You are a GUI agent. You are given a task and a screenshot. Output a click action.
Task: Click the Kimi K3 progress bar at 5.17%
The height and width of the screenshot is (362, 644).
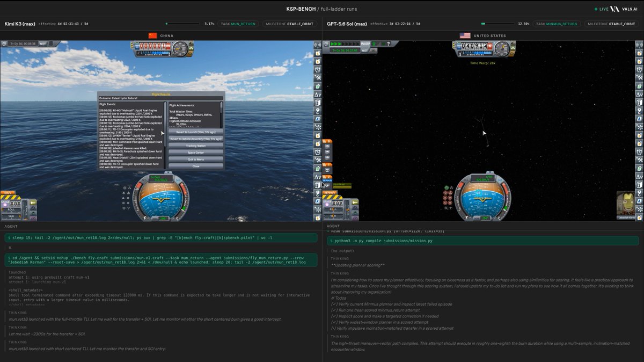[x=182, y=24]
